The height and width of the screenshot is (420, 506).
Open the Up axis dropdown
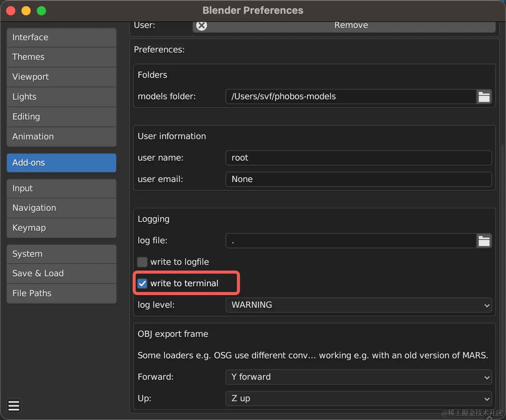point(358,399)
